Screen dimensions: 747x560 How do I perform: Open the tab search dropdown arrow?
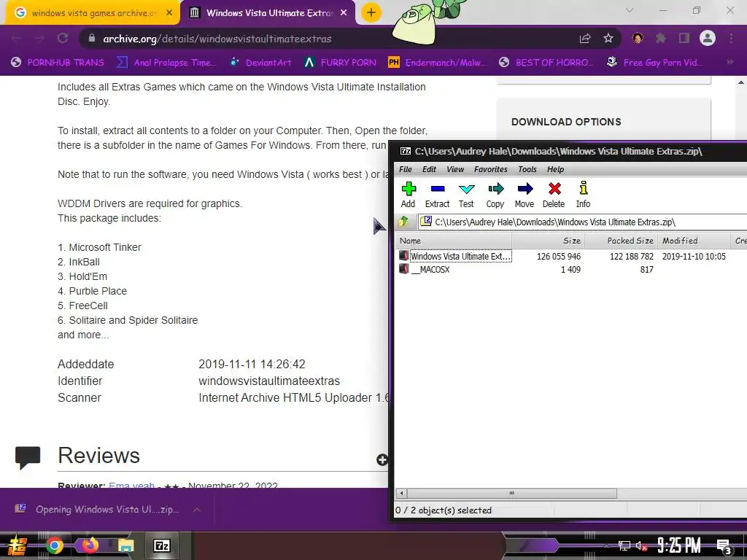[630, 10]
